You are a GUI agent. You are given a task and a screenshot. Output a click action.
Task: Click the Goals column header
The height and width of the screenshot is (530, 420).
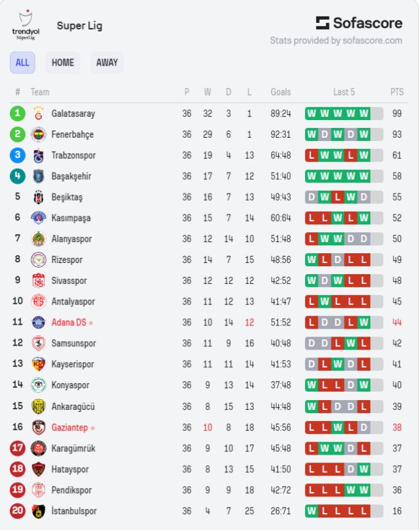coord(280,92)
